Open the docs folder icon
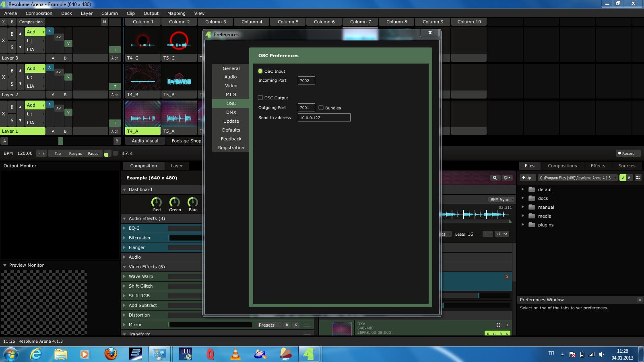The height and width of the screenshot is (362, 644). click(532, 198)
